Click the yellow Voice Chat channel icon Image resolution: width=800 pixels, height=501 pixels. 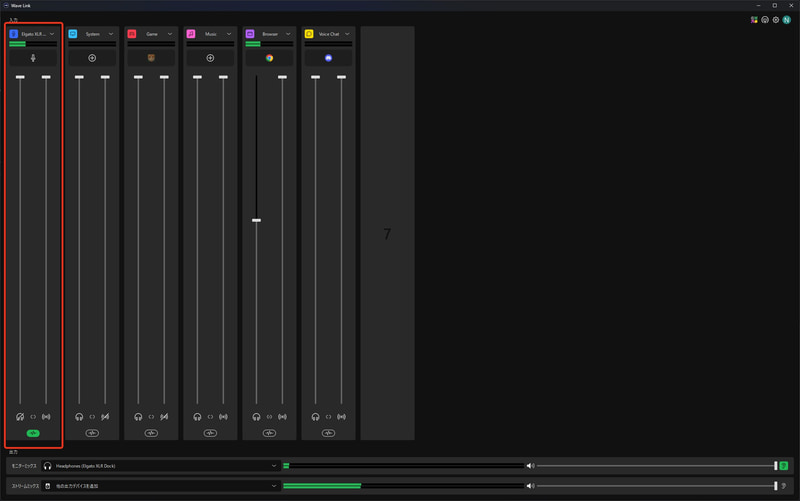pyautogui.click(x=309, y=34)
